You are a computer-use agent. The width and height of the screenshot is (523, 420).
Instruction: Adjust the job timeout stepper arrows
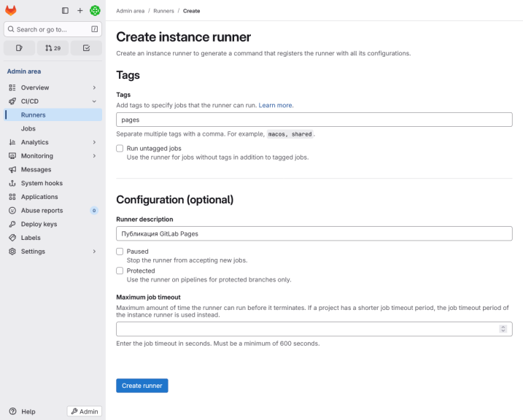click(503, 329)
